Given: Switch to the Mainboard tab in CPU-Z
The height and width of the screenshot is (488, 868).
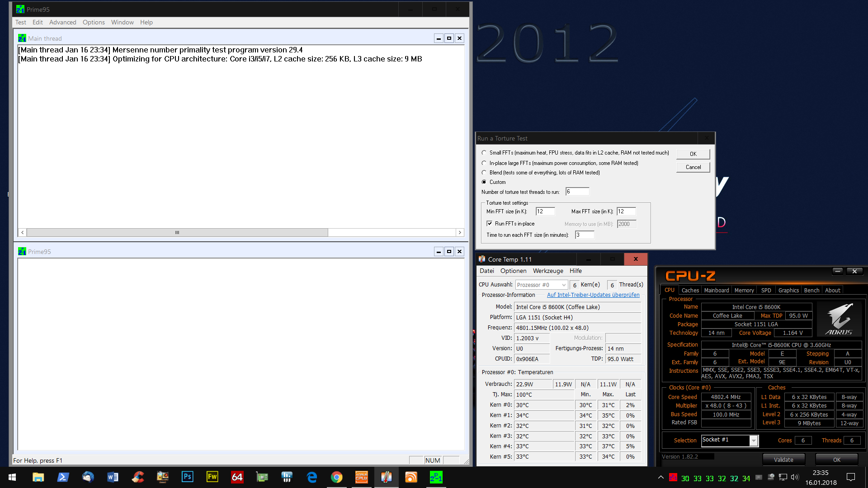Looking at the screenshot, I should tap(716, 290).
